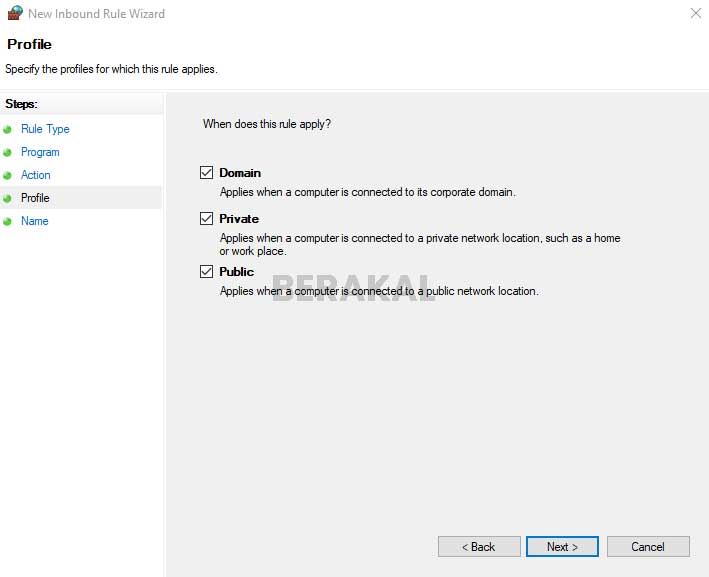Go back with the Back button

(x=479, y=547)
